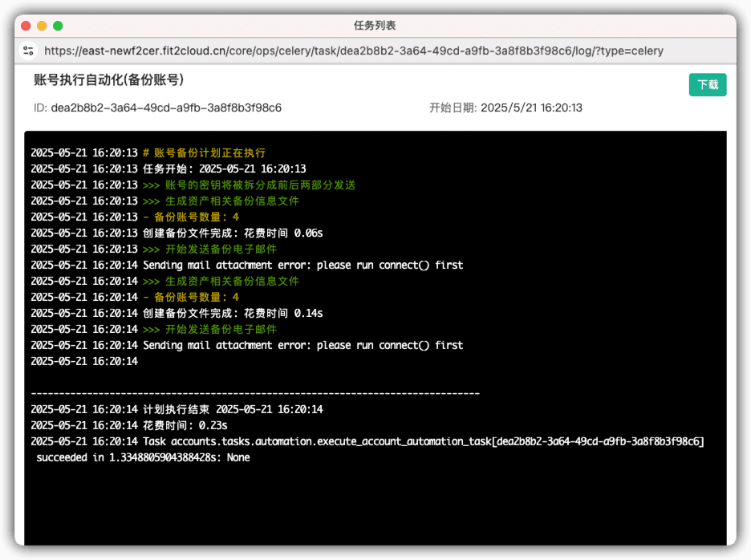Image resolution: width=751 pixels, height=560 pixels.
Task: Click the green line 账号的密钥将被拆分成前后两部分发送
Action: click(x=193, y=185)
